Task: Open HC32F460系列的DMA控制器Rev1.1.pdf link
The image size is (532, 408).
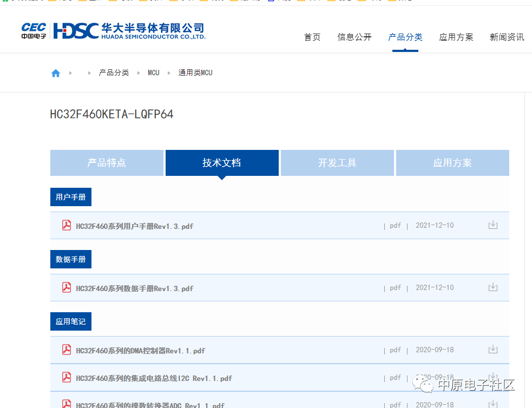Action: tap(141, 351)
